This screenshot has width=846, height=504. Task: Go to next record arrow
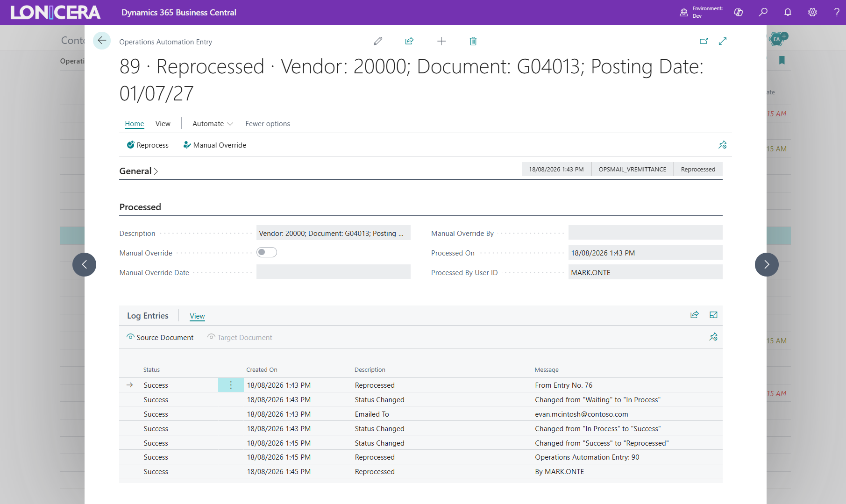[x=767, y=264]
